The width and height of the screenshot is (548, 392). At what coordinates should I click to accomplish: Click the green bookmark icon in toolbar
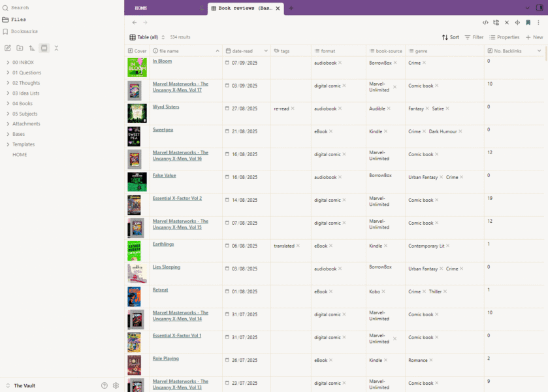(x=528, y=23)
